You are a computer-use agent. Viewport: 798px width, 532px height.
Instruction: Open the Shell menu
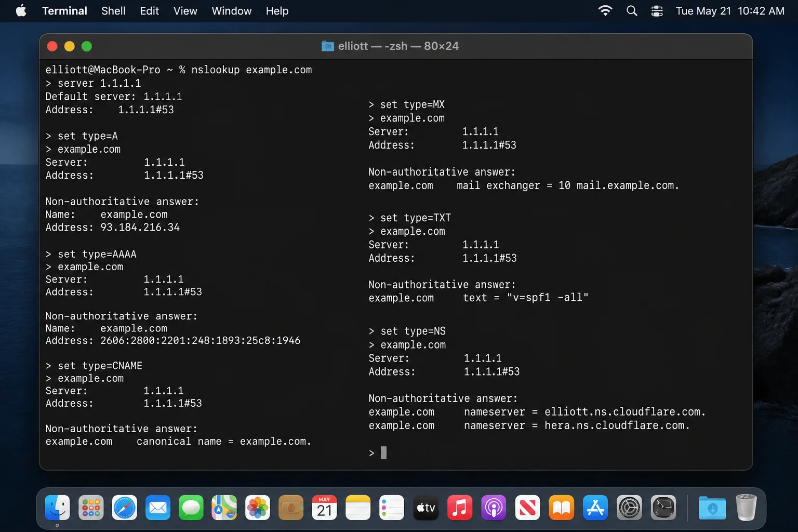113,11
